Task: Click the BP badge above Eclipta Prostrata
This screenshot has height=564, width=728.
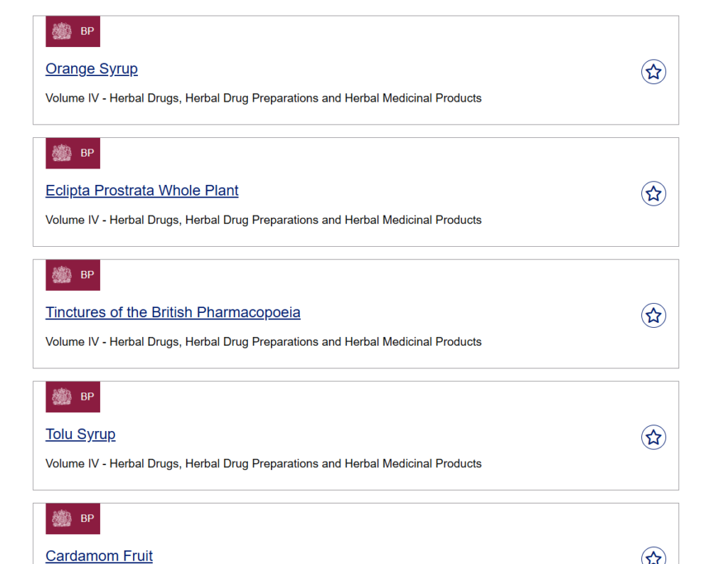Action: 73,153
